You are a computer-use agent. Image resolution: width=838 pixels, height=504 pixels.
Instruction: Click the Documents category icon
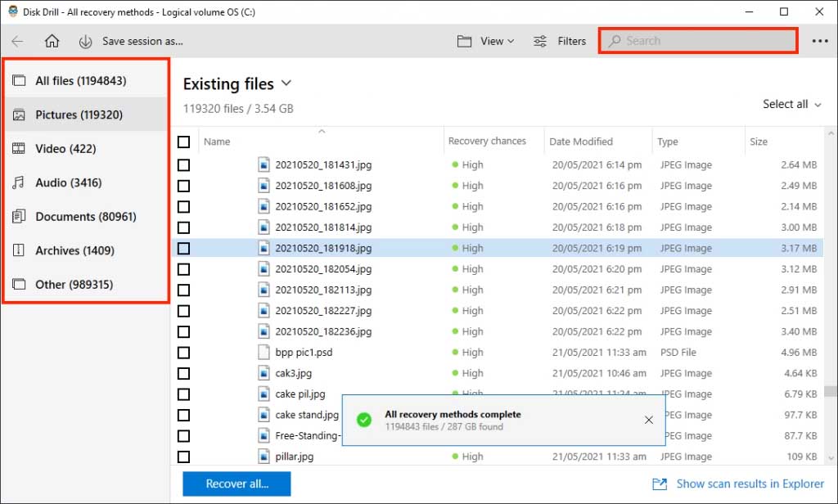(19, 217)
